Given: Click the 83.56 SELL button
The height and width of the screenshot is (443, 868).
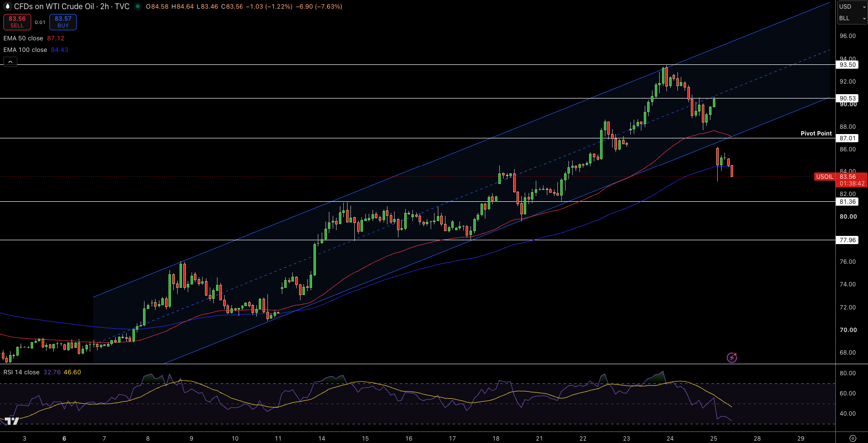Looking at the screenshot, I should (x=17, y=22).
